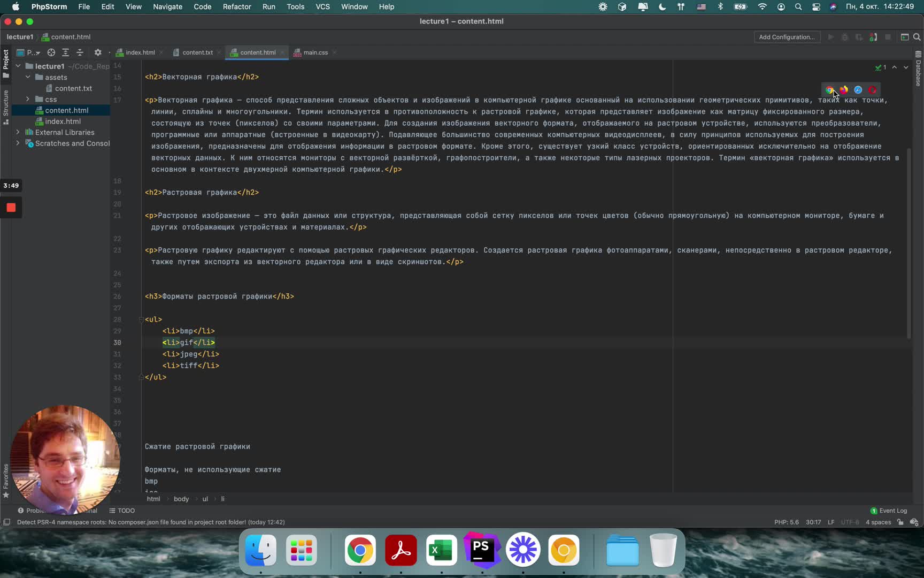Open the Favorites tool window
The height and width of the screenshot is (578, 924).
[6, 481]
